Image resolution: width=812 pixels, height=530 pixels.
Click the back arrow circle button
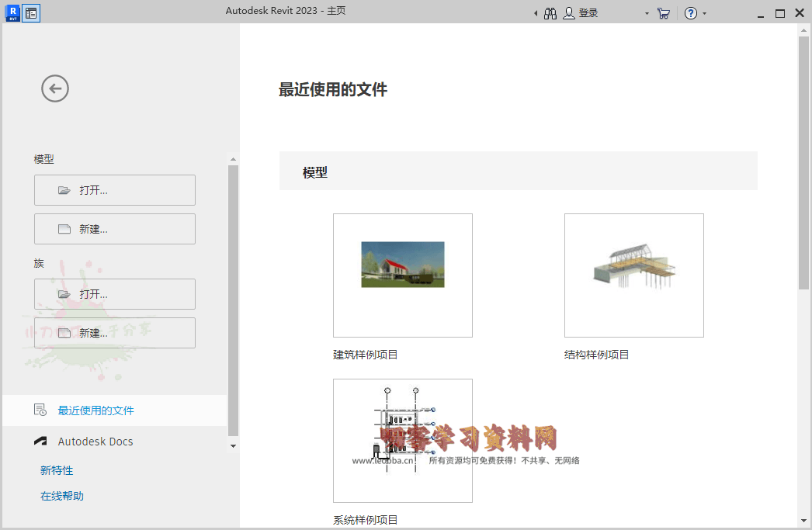pos(55,88)
